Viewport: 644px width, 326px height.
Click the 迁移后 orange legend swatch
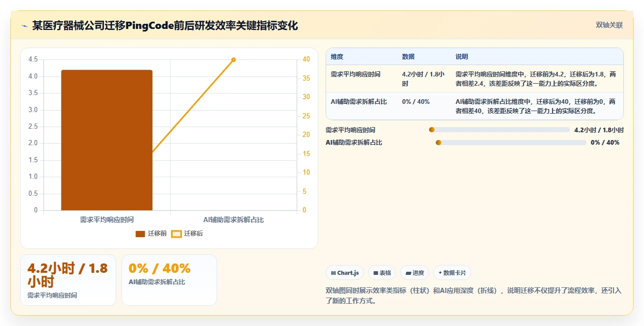[x=176, y=234]
